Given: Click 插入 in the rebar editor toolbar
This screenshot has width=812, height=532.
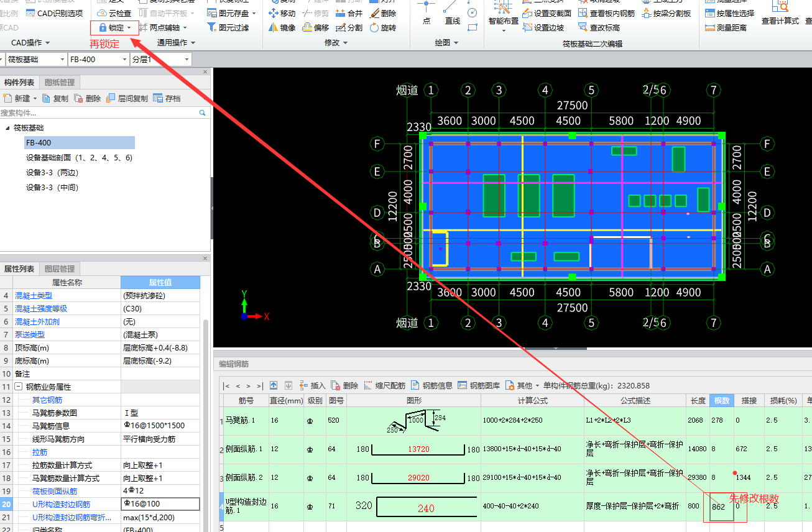Looking at the screenshot, I should click(312, 385).
